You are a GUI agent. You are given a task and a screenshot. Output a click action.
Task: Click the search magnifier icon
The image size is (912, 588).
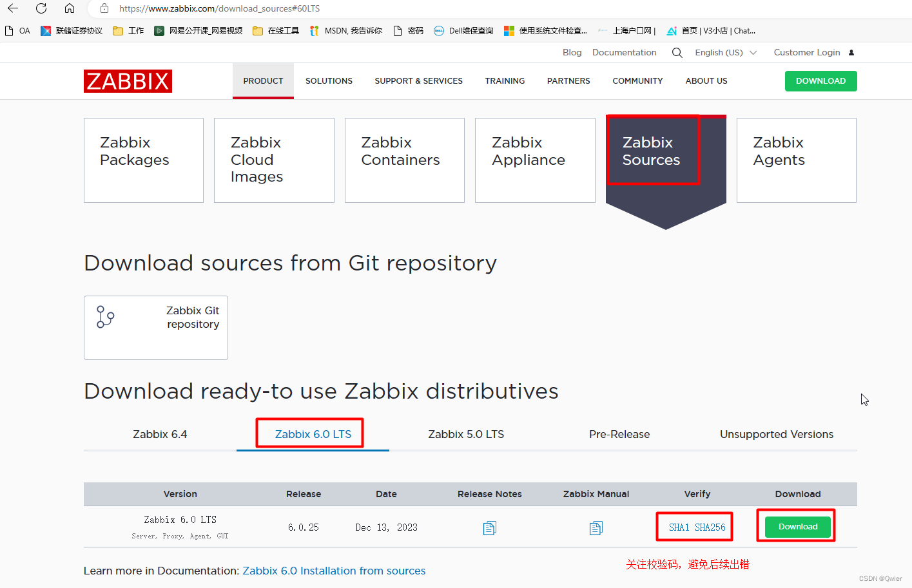677,53
